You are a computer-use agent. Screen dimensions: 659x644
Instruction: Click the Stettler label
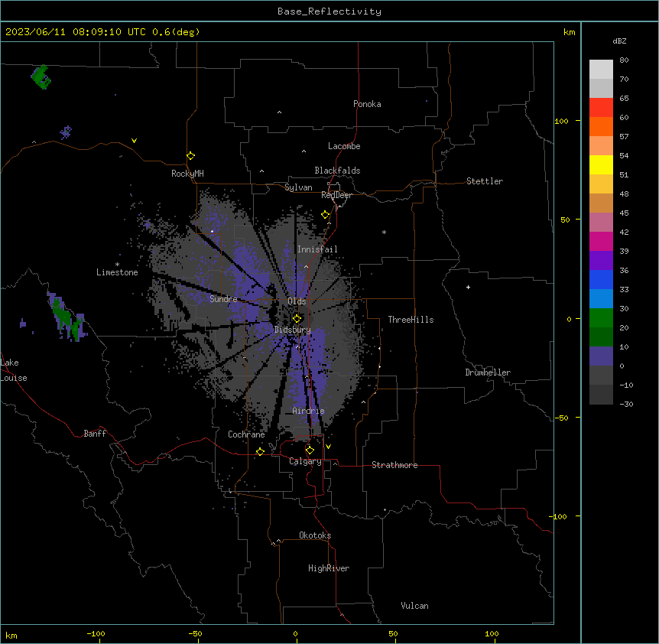pos(485,181)
